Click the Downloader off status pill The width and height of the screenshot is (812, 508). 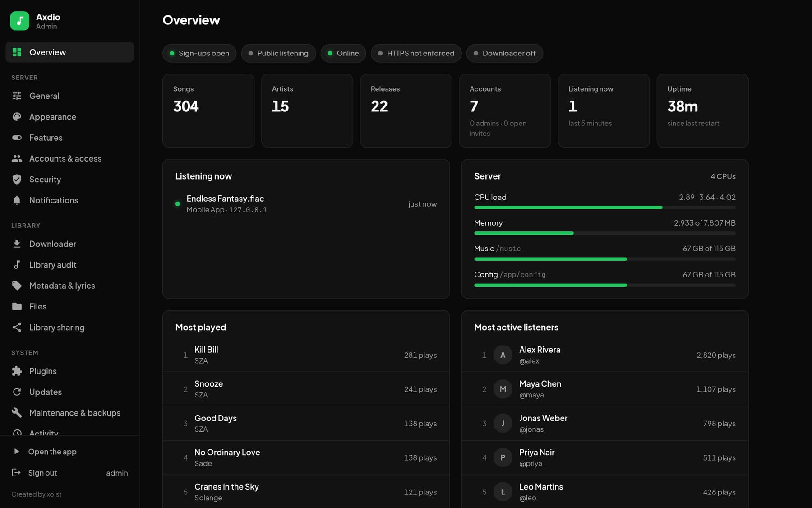click(504, 53)
